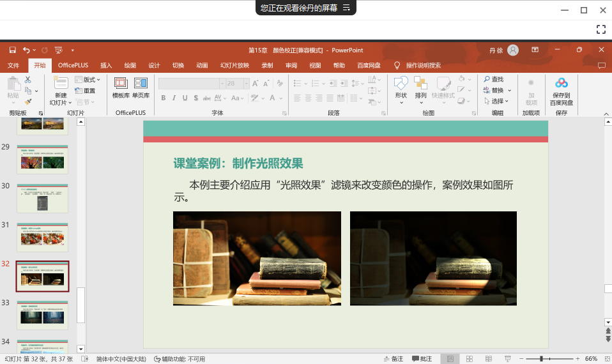The width and height of the screenshot is (612, 364).
Task: Expand the Select (选择) dropdown
Action: tap(496, 101)
